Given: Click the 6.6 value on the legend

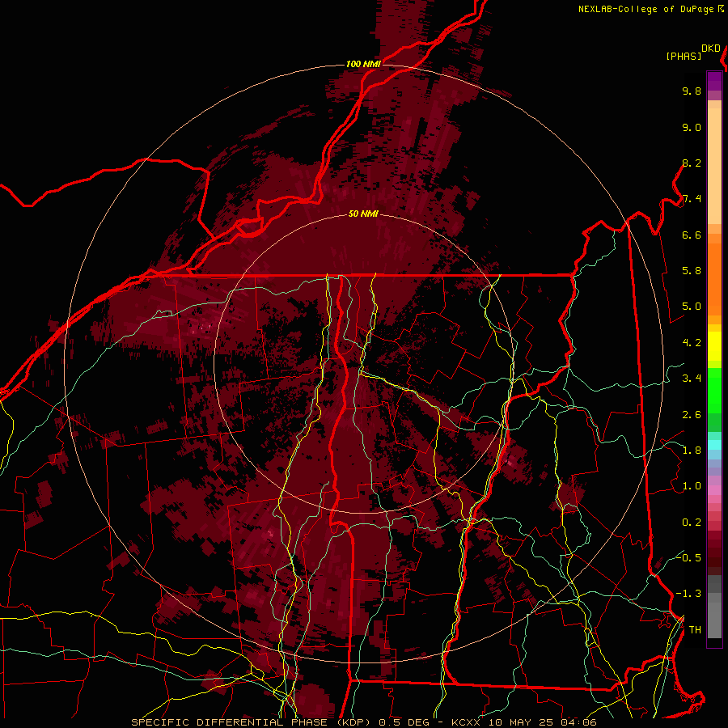Looking at the screenshot, I should pyautogui.click(x=692, y=235).
